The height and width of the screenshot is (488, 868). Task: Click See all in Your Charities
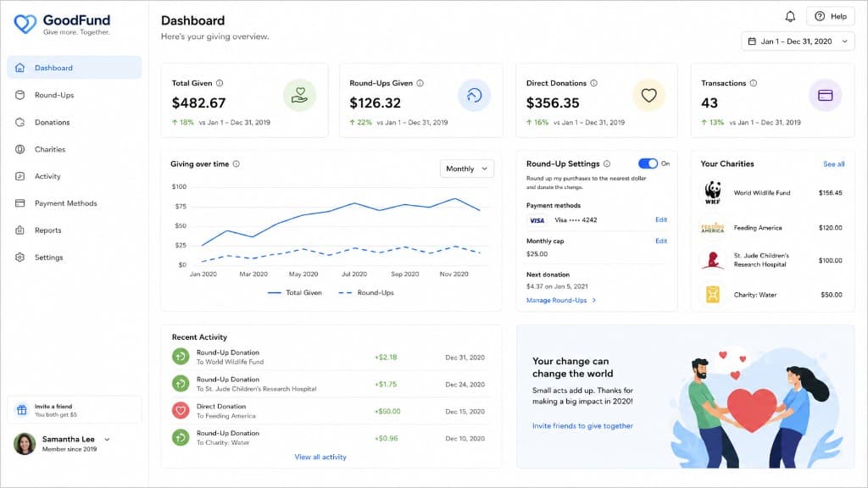tap(834, 164)
